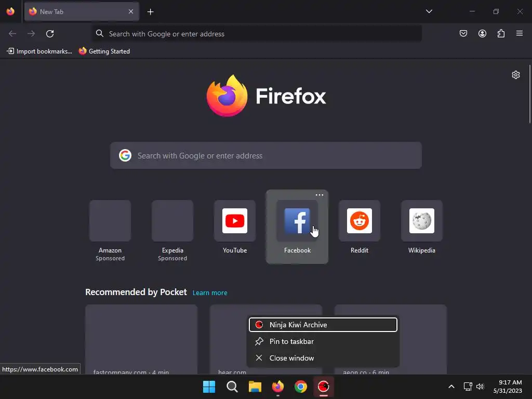The height and width of the screenshot is (399, 532).
Task: Open the Getting Started bookmark
Action: (104, 51)
